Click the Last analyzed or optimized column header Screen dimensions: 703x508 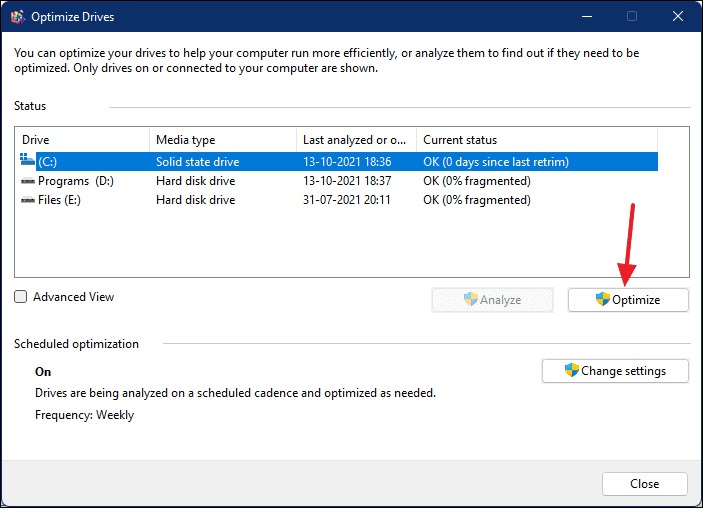tap(356, 140)
